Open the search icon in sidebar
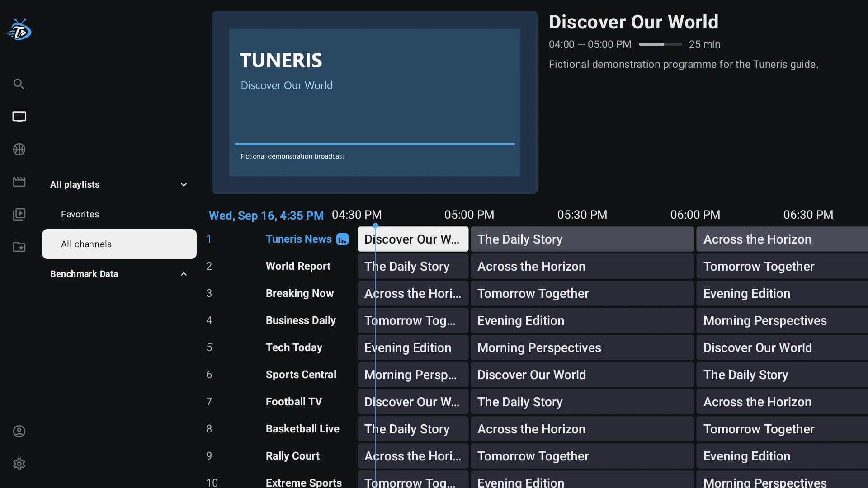868x488 pixels. [19, 84]
